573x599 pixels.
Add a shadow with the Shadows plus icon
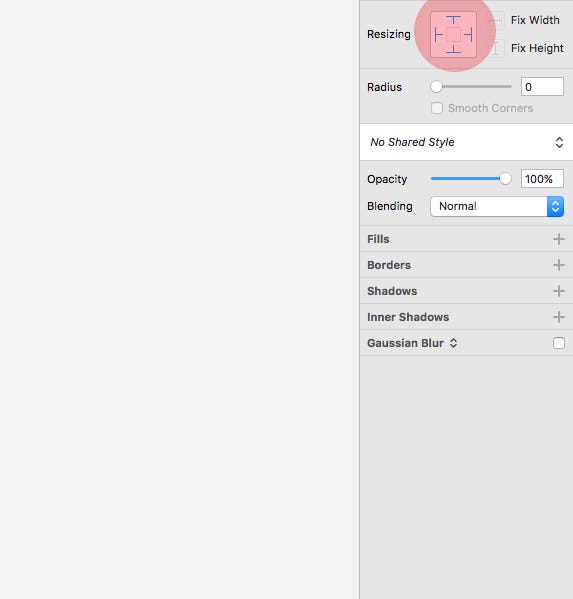pos(559,291)
